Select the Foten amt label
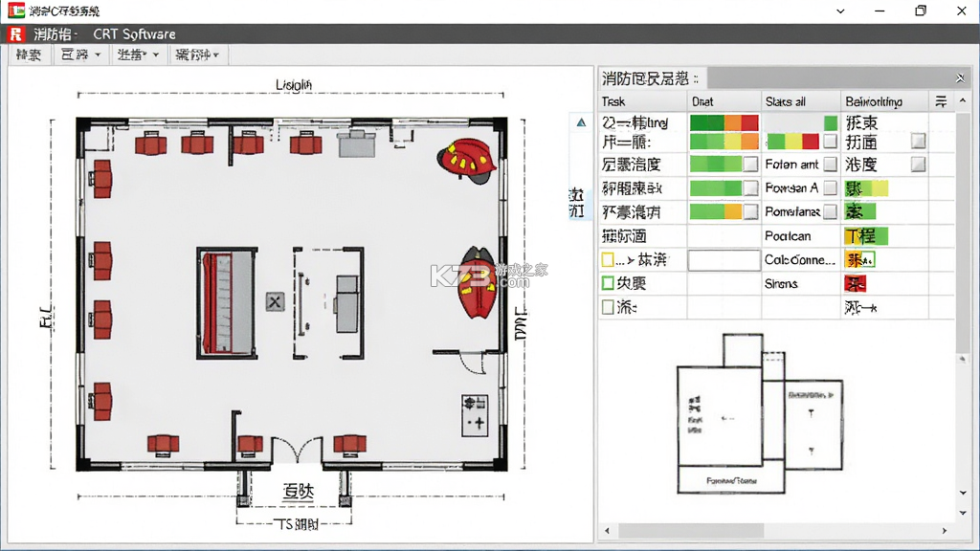The width and height of the screenshot is (980, 551). click(791, 165)
